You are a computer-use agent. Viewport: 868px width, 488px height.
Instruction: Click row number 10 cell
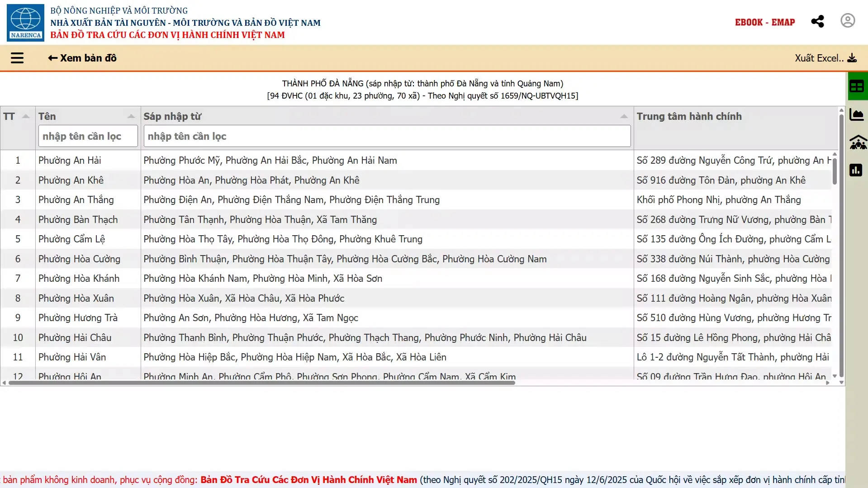pos(18,337)
